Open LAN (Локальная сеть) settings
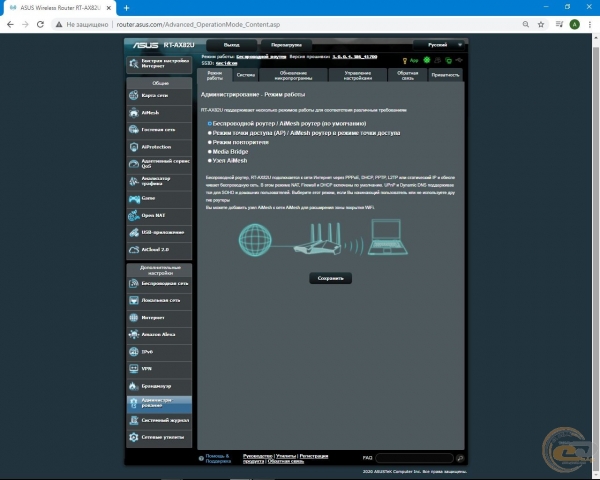Image resolution: width=600 pixels, height=480 pixels. point(159,300)
